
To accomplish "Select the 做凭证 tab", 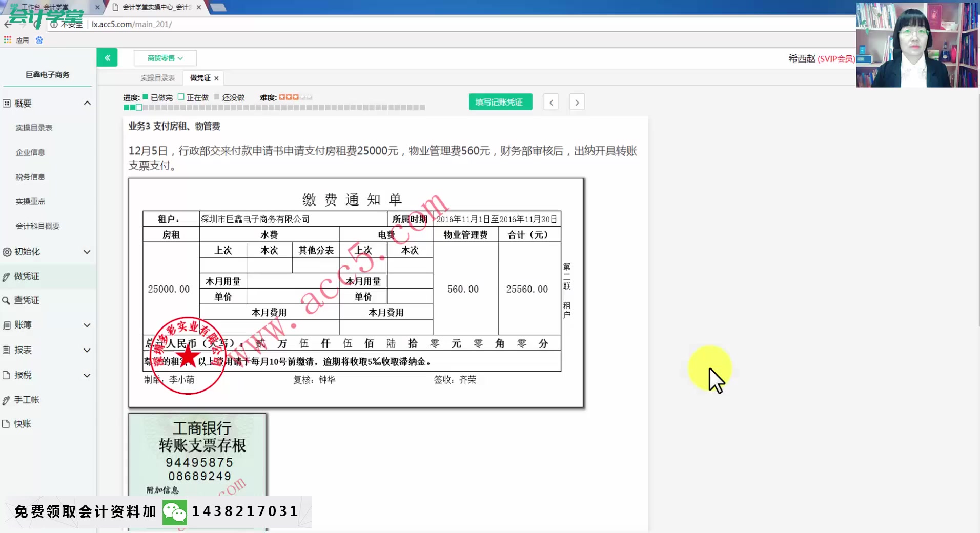I will pyautogui.click(x=198, y=78).
